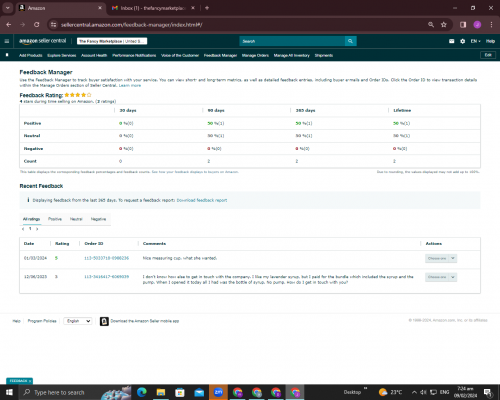Click Download feedback report link
Screen dimensions: 500x400
coord(202,200)
